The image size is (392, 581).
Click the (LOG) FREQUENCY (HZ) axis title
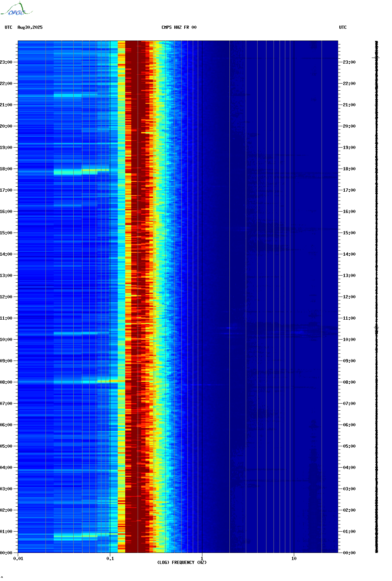pos(182,563)
